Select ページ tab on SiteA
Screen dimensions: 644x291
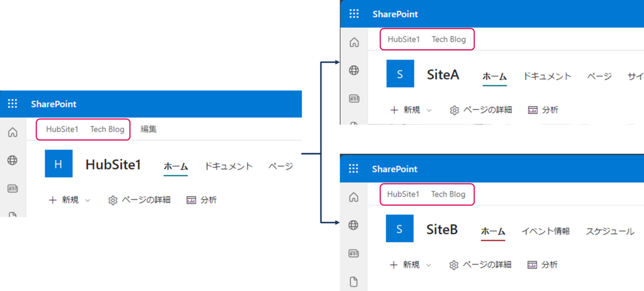(x=599, y=76)
